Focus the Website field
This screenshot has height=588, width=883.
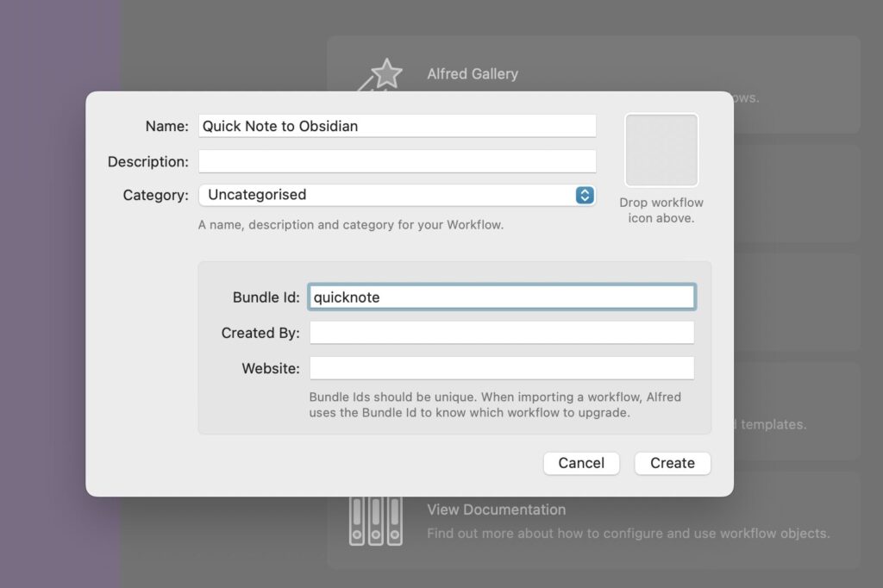coord(502,368)
